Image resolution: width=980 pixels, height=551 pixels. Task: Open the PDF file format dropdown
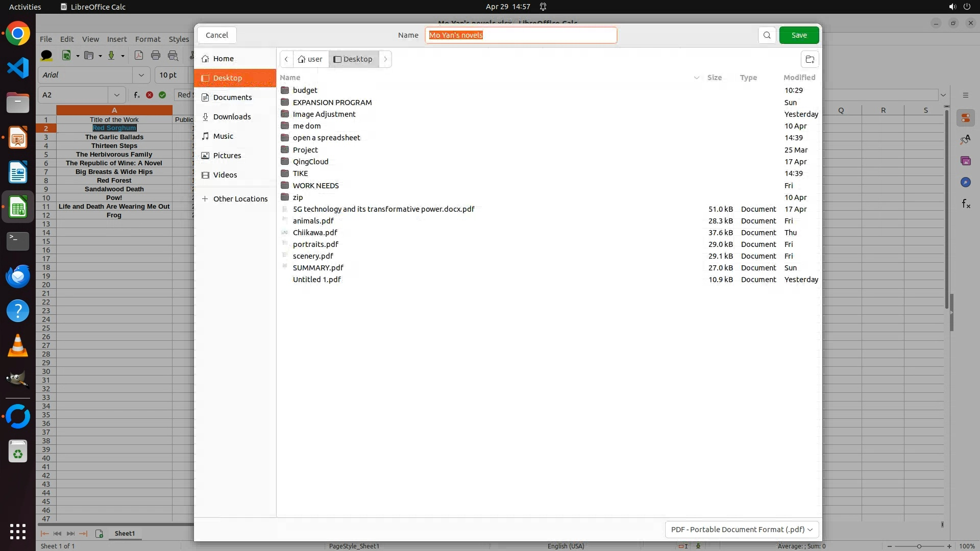point(742,530)
